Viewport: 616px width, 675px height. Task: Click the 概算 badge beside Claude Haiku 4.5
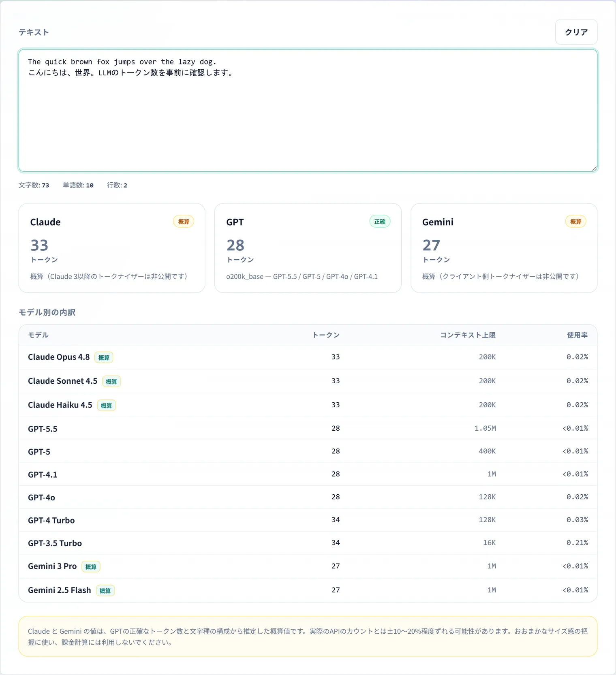(x=106, y=405)
